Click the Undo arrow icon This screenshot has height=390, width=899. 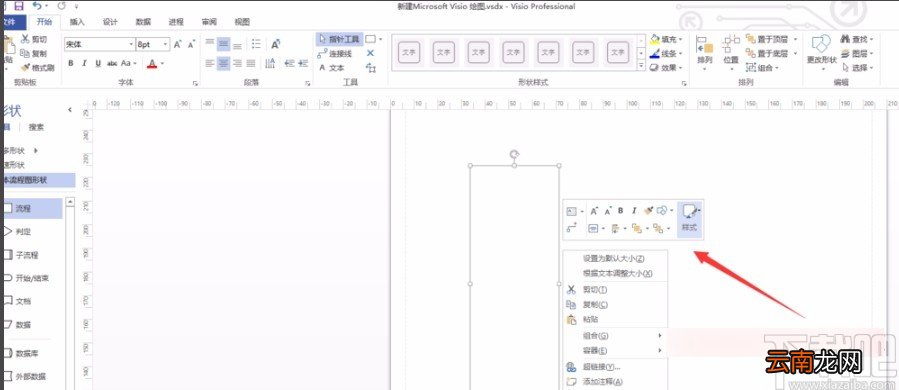click(37, 6)
